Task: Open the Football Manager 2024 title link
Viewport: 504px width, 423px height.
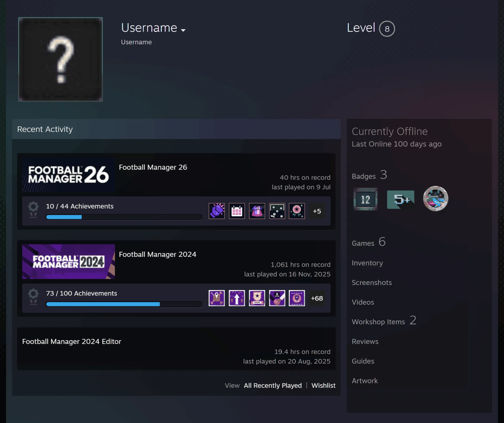Action: (x=157, y=254)
